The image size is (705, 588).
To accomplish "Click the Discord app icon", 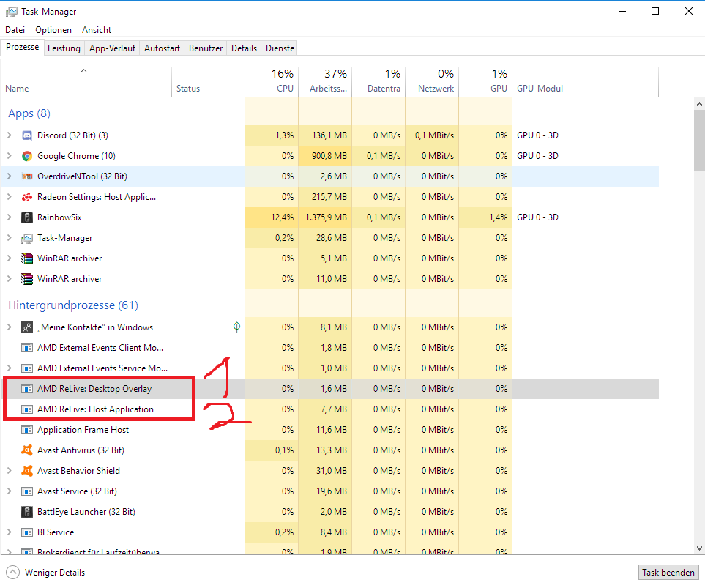I will point(27,135).
